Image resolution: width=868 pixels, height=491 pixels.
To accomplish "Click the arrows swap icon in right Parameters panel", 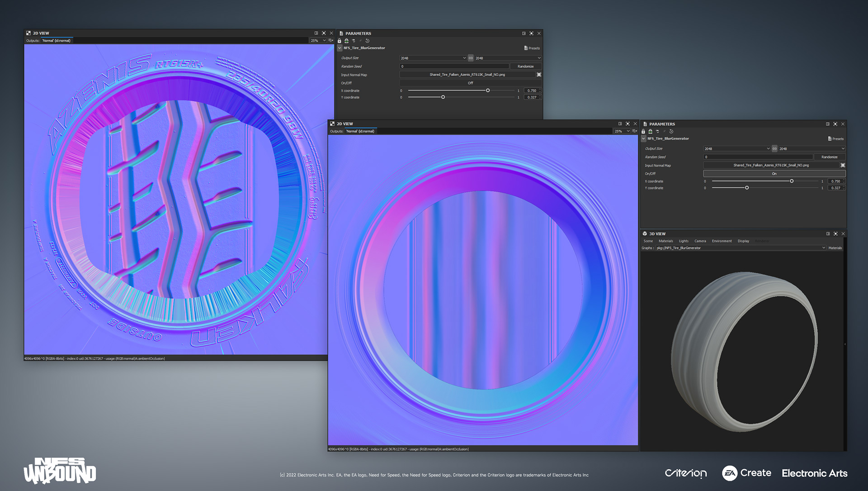I will (x=658, y=131).
